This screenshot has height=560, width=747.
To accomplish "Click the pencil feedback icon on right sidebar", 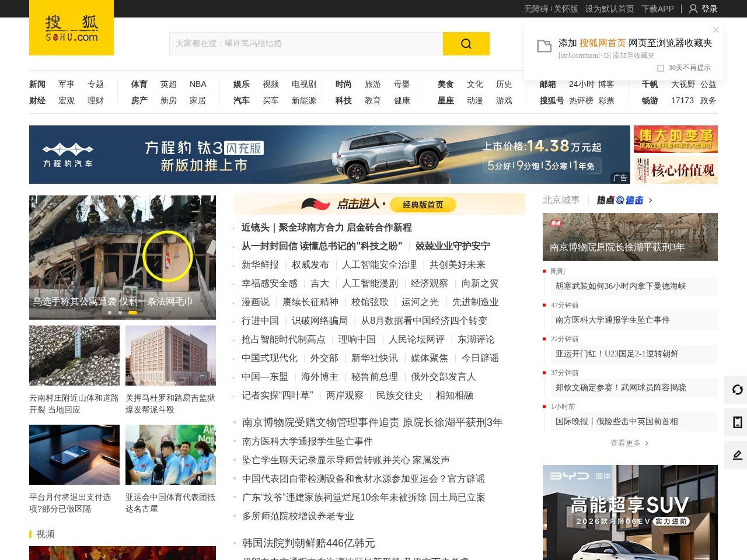I will 737,455.
